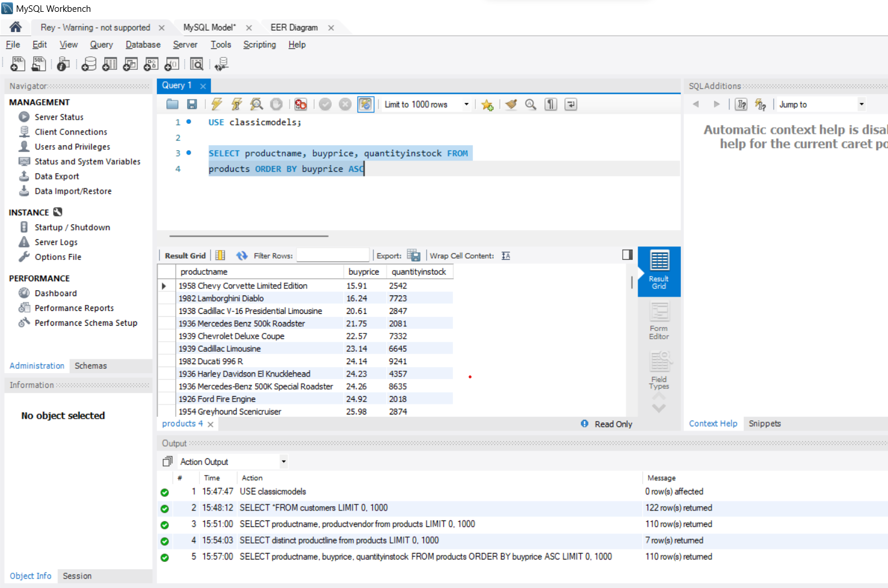
Task: Open Users and Privileges
Action: click(x=72, y=147)
